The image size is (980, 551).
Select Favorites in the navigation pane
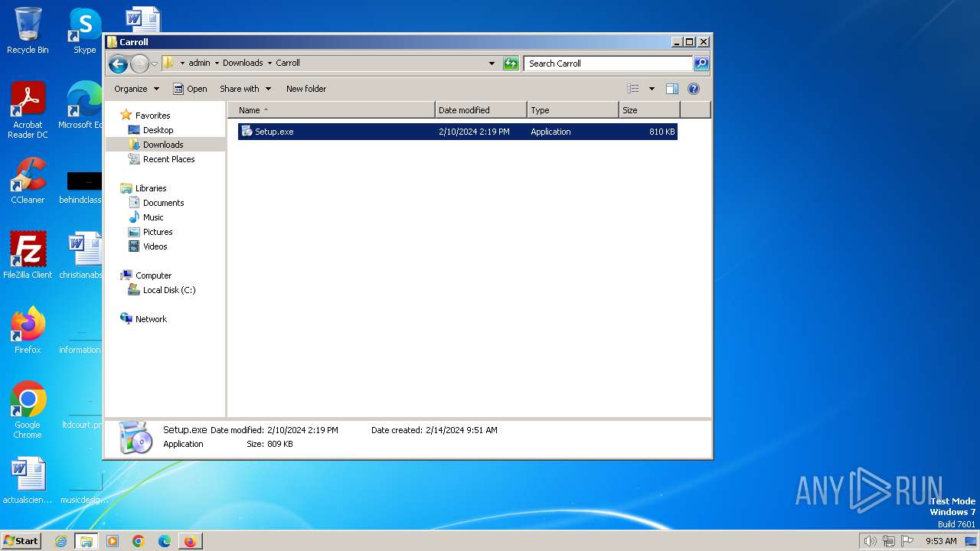[152, 116]
